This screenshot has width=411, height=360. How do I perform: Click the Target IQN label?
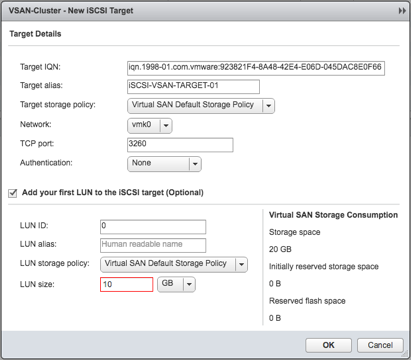[40, 67]
